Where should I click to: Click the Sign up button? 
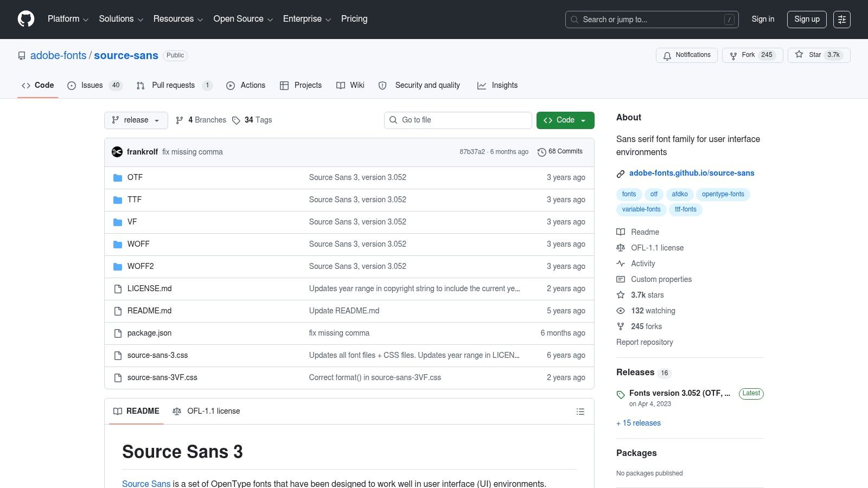[807, 20]
